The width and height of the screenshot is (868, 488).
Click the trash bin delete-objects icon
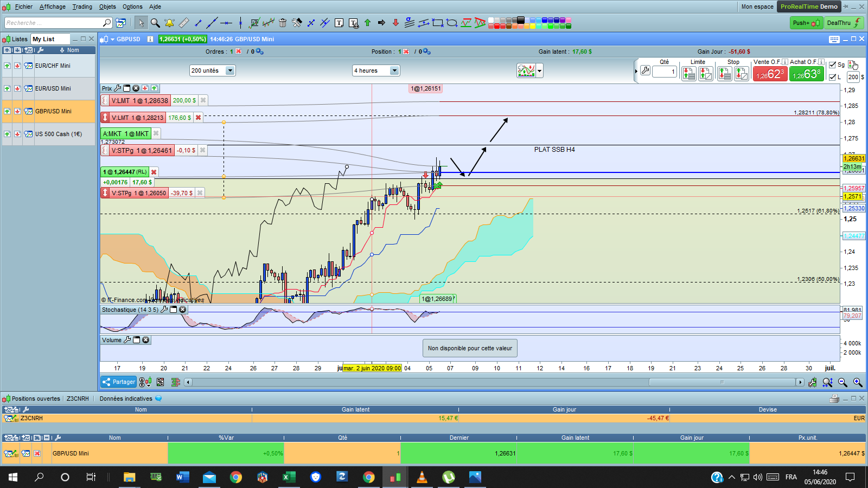[283, 23]
